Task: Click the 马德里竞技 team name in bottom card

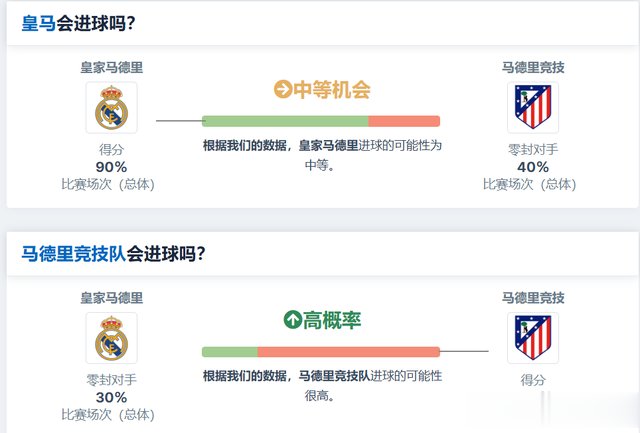Action: click(533, 298)
